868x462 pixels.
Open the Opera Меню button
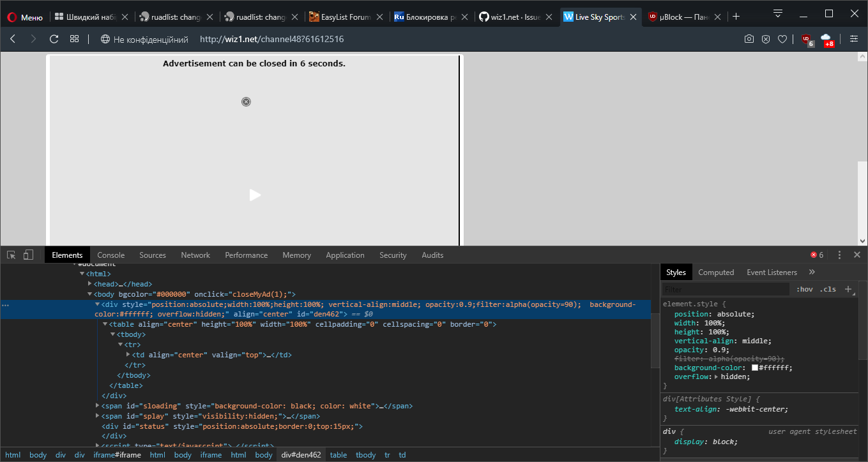pyautogui.click(x=26, y=17)
